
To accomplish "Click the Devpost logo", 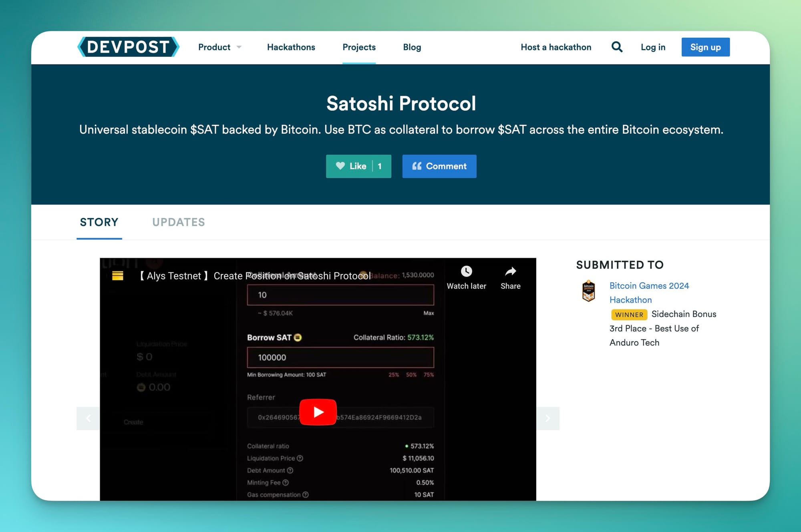I will (x=128, y=47).
